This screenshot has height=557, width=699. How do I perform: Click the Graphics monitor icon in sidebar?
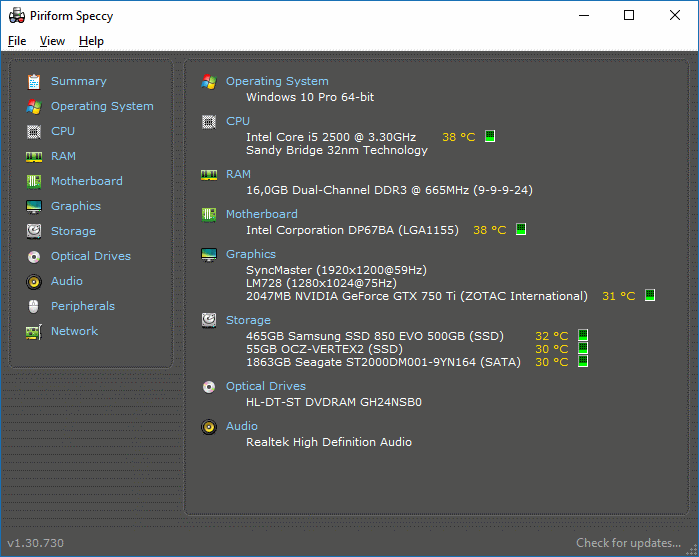[34, 206]
